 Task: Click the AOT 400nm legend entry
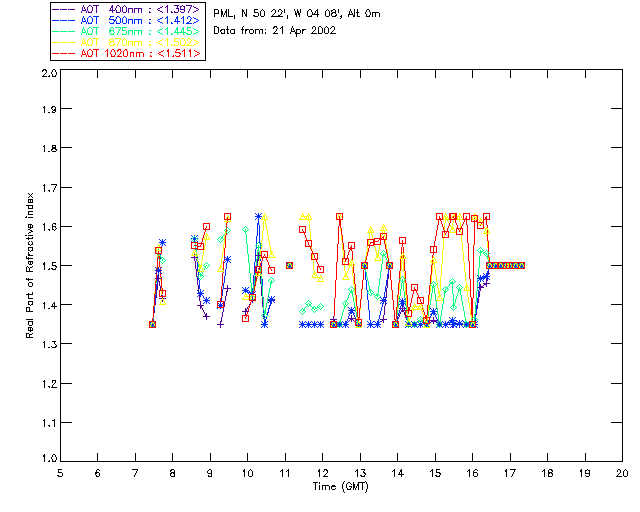pos(127,9)
